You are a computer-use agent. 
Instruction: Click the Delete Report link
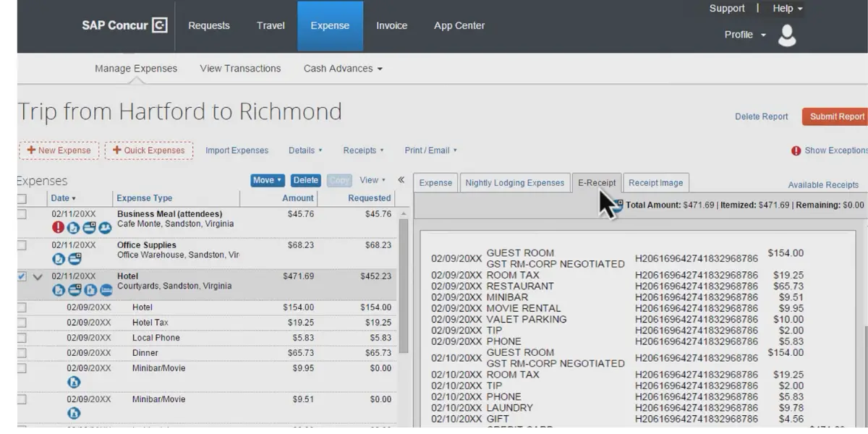tap(762, 116)
